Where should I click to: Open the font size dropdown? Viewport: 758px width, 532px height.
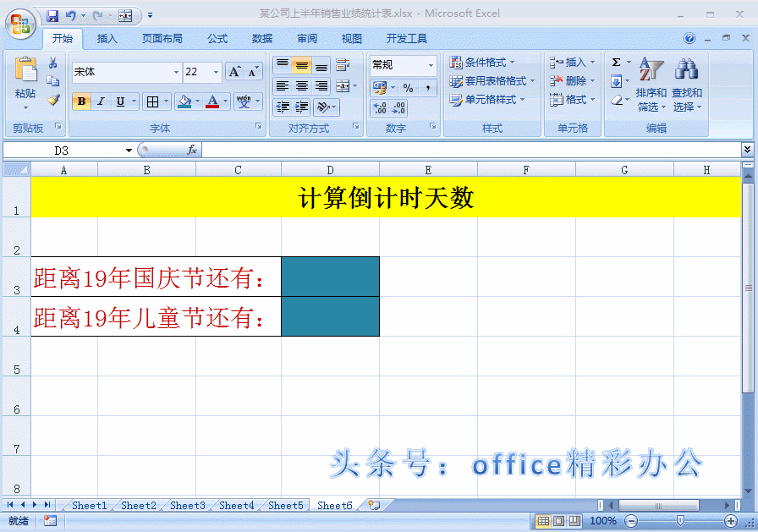click(x=216, y=72)
